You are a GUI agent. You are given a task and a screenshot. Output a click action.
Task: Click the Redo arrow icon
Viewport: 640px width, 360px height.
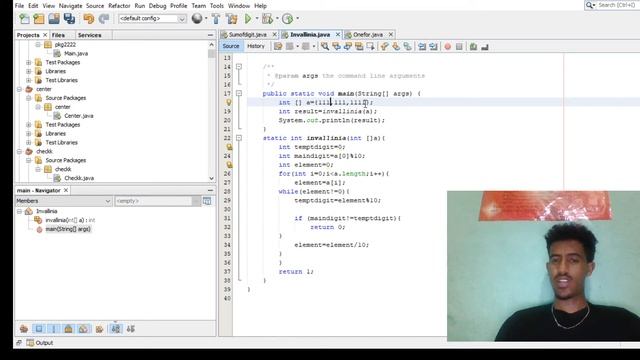click(104, 19)
